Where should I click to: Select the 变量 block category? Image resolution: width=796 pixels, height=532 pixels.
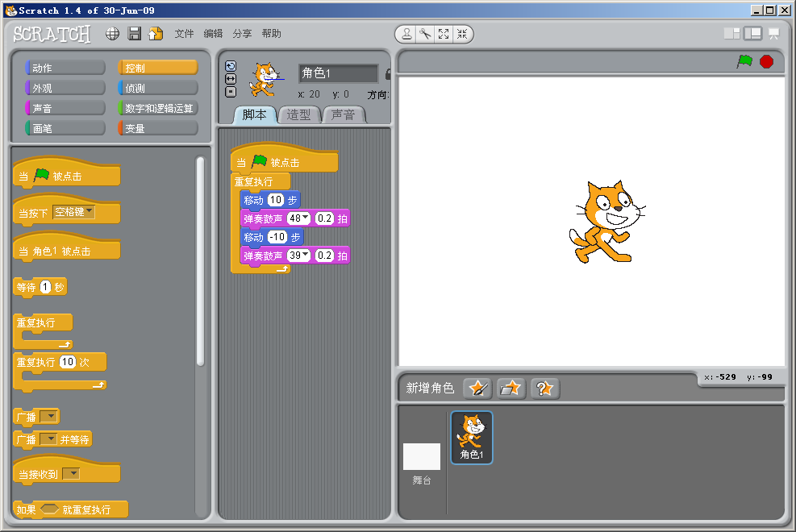click(x=158, y=128)
